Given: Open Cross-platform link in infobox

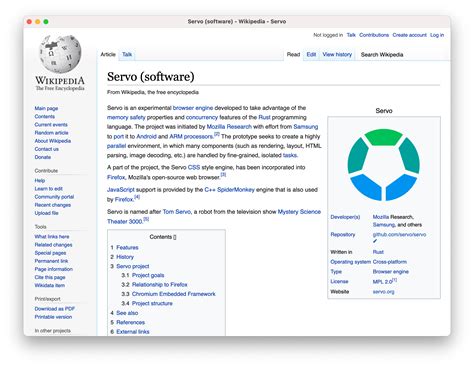Looking at the screenshot, I should 390,262.
